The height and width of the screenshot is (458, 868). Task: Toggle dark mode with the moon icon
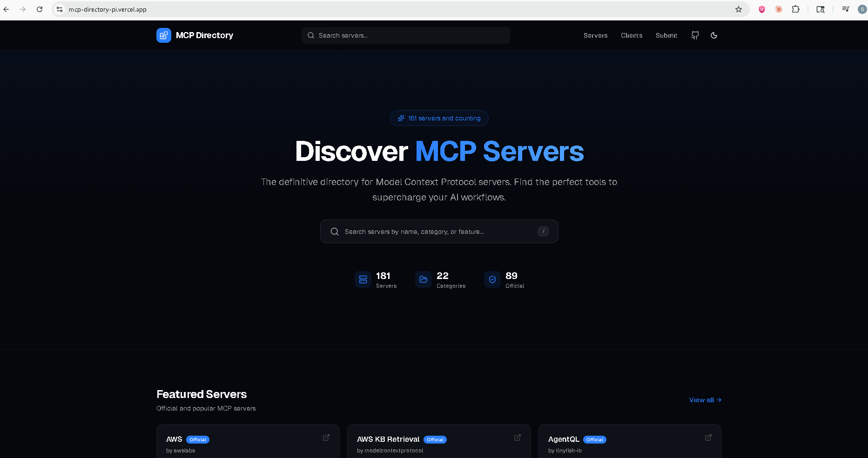pos(714,35)
